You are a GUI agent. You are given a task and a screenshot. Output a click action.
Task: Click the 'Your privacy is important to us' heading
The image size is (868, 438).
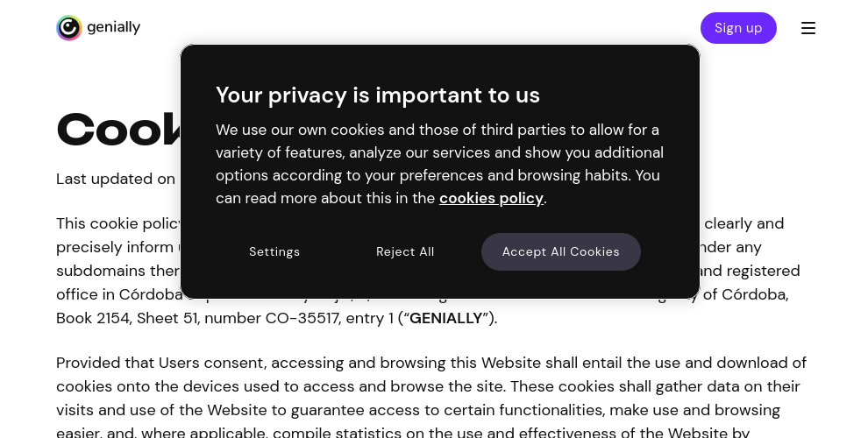378,95
